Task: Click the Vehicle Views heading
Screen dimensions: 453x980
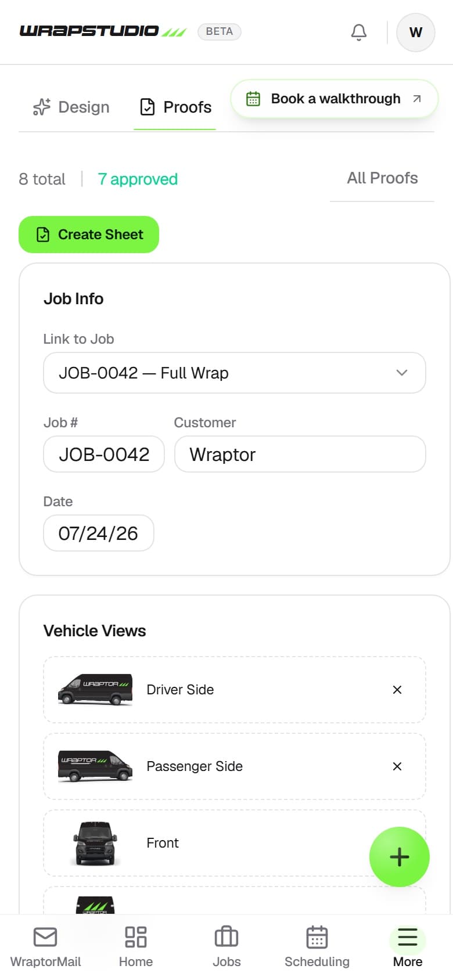Action: click(95, 630)
